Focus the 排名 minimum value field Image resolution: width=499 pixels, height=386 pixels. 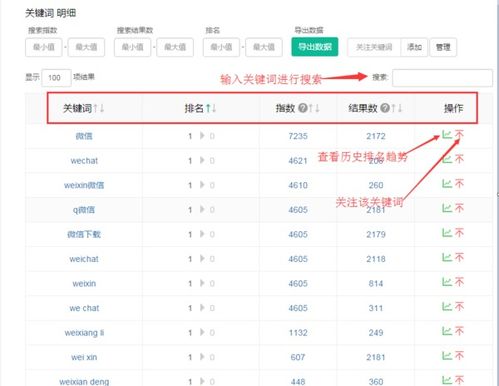click(x=221, y=47)
